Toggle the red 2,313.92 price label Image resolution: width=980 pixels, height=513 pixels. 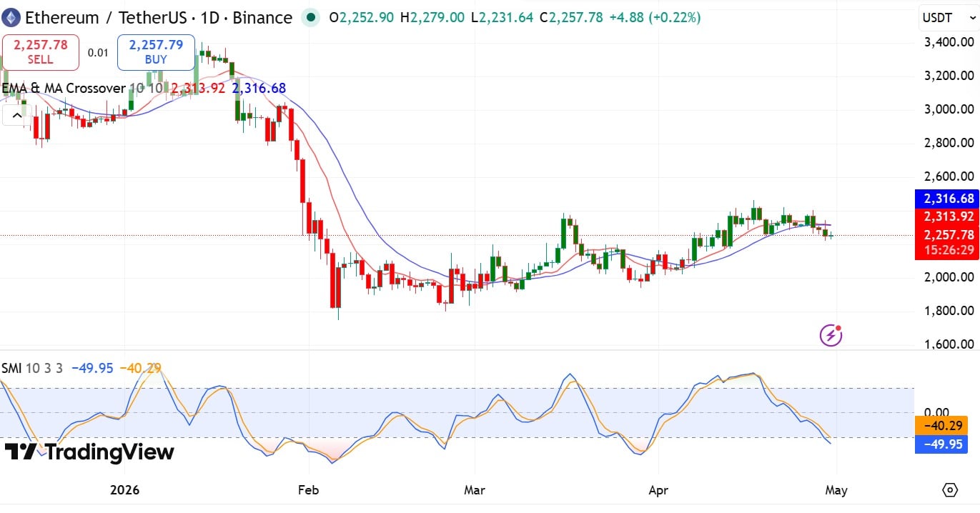(x=946, y=216)
